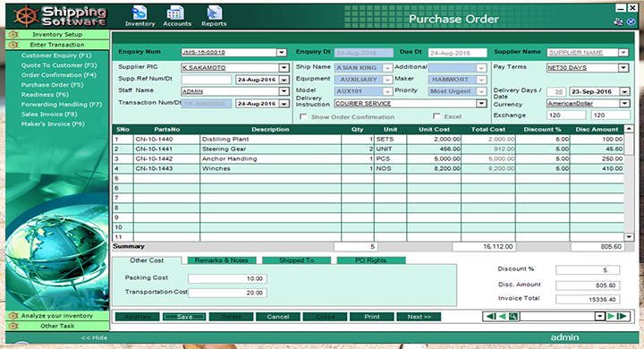
Task: Open the Supp.Ref date dropdown
Action: pos(284,80)
